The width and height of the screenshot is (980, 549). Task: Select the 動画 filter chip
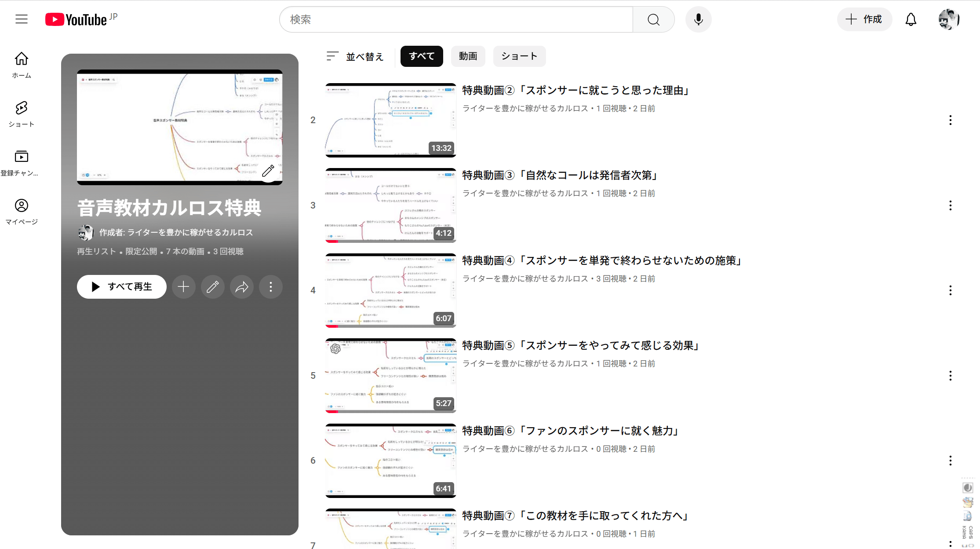468,56
